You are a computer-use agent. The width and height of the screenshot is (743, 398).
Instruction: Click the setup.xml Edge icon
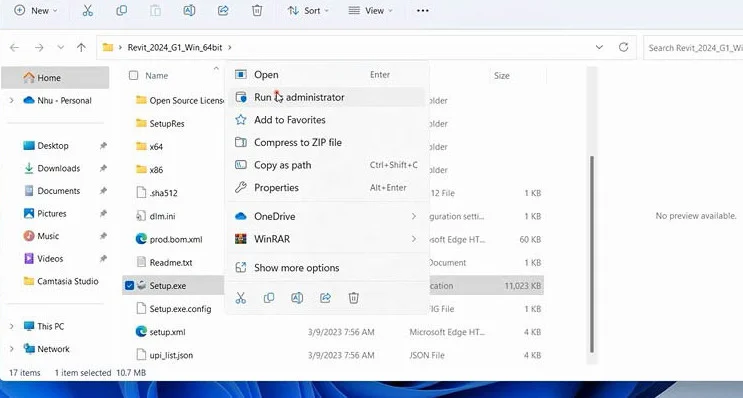(x=141, y=332)
